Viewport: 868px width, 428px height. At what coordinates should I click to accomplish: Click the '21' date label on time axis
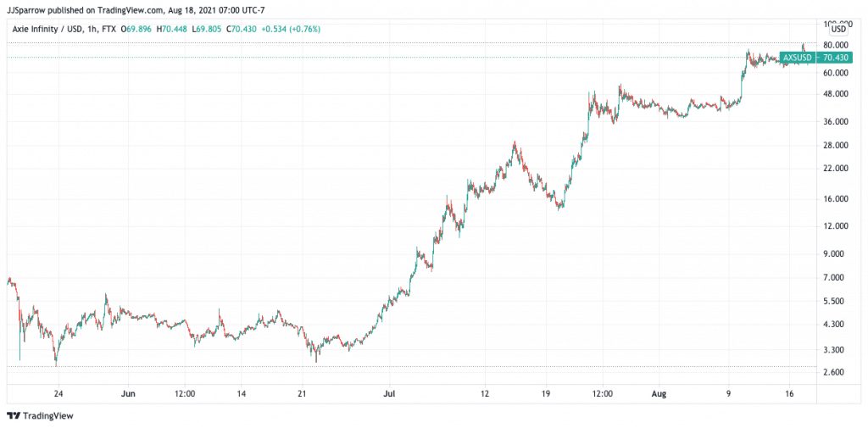click(x=303, y=394)
